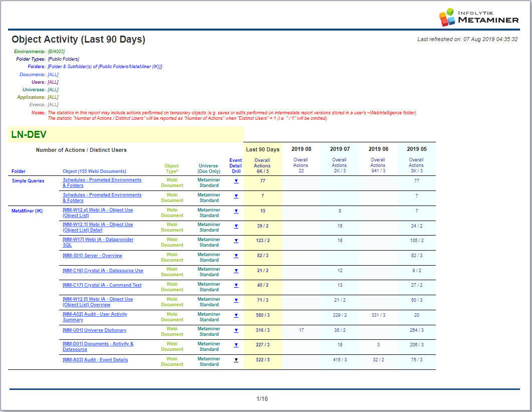Click the 2019 07 column header
Screen dimensions: 532x412
(340, 149)
